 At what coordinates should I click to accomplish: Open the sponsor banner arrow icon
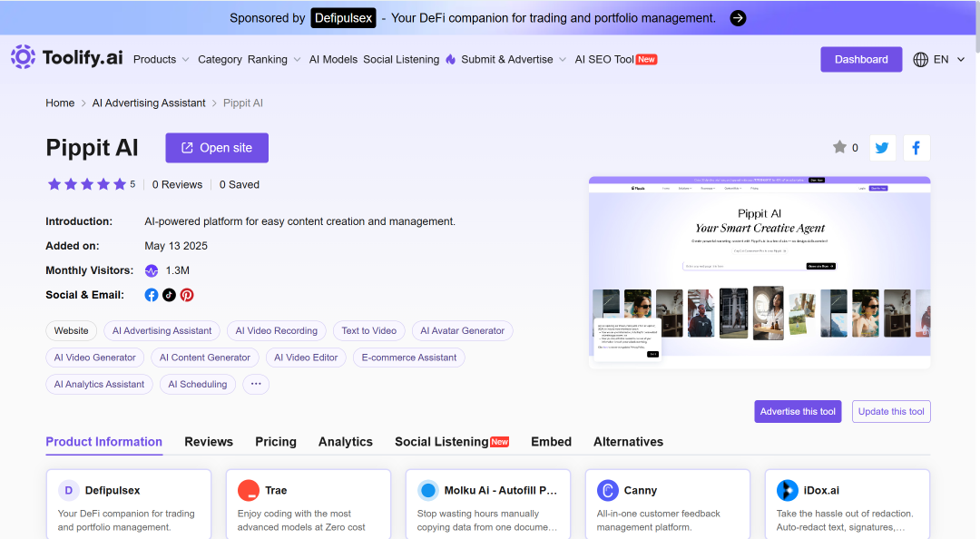tap(738, 18)
